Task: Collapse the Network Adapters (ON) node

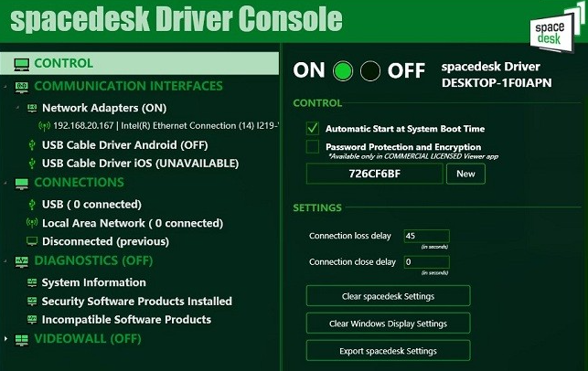Action: tap(16, 108)
